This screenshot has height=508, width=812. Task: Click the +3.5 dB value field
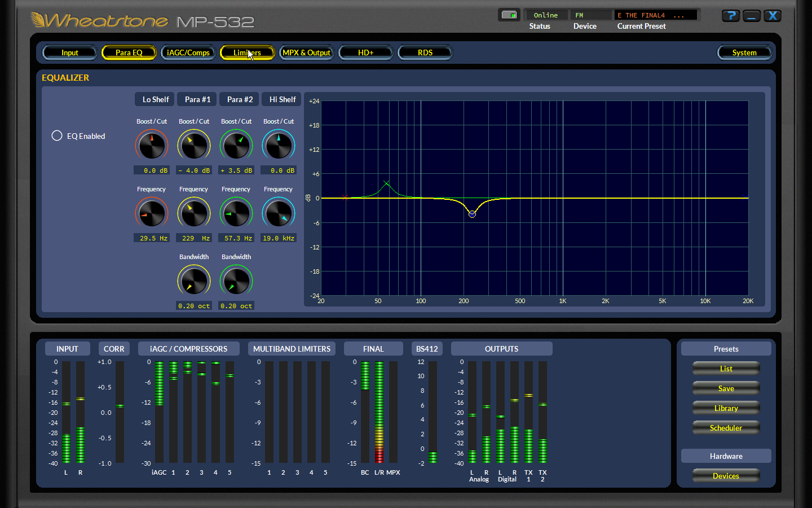tap(236, 170)
